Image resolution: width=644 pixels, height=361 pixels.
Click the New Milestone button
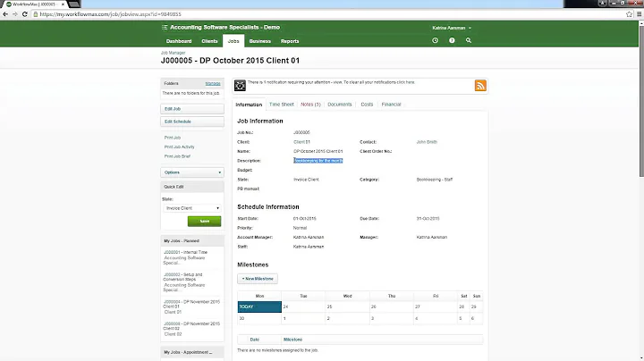point(258,279)
